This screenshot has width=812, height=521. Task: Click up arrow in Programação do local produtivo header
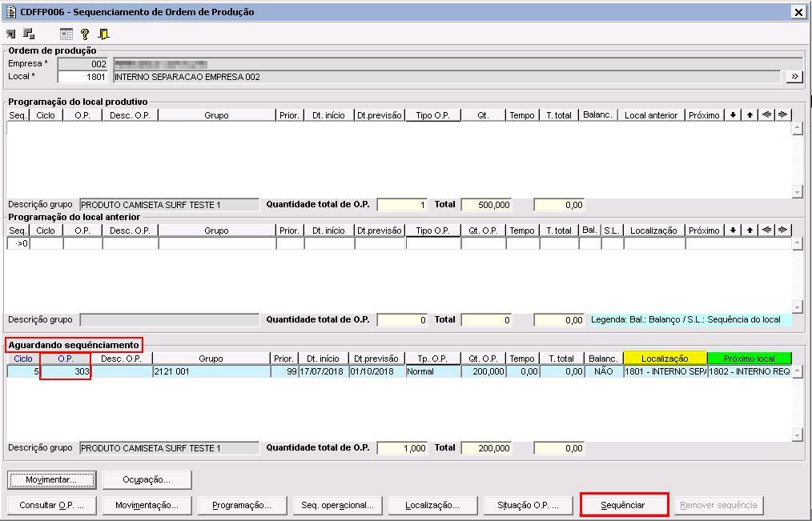750,115
